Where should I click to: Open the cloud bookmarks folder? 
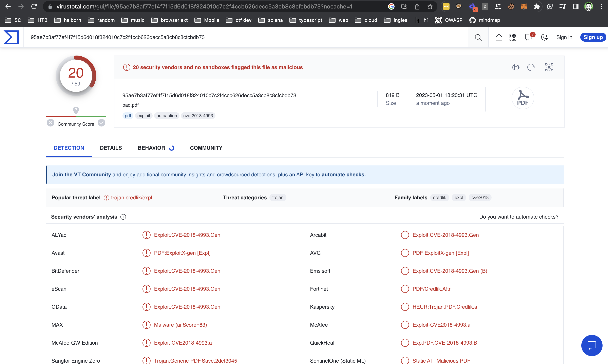point(366,20)
